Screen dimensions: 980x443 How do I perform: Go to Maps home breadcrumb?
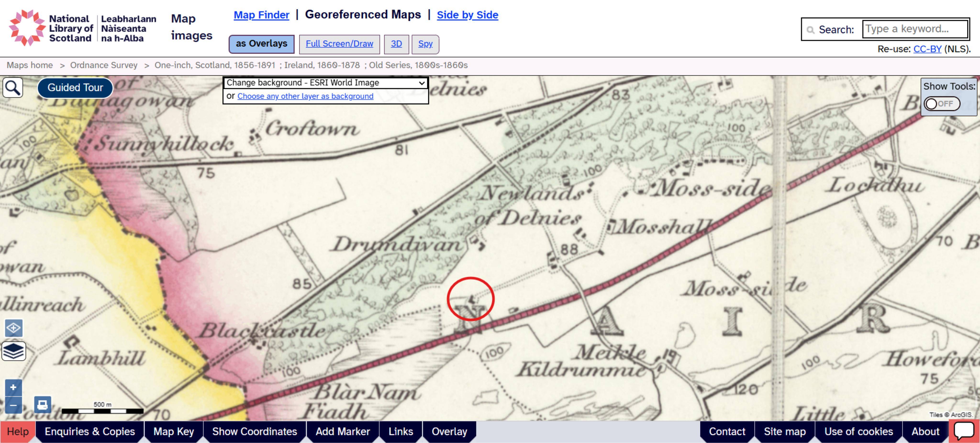(x=30, y=65)
